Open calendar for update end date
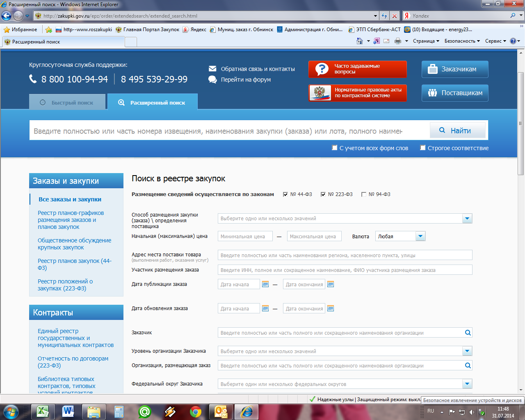The width and height of the screenshot is (525, 420). (x=331, y=308)
